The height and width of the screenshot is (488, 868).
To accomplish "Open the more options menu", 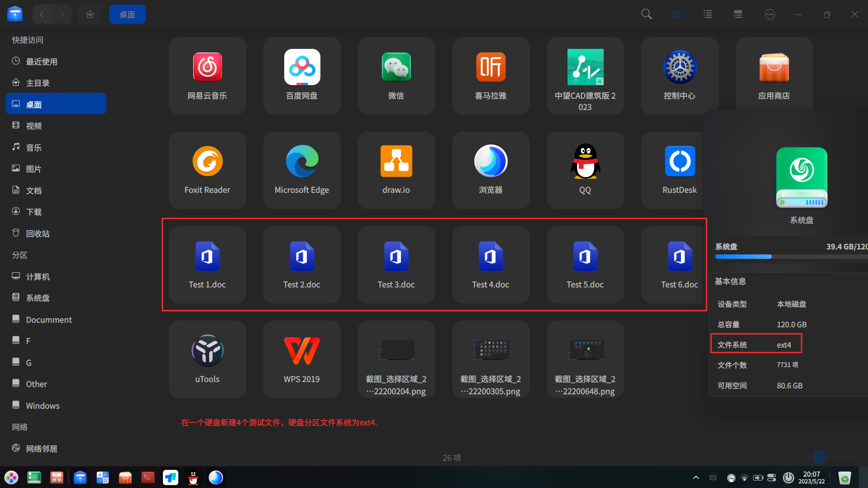I will point(770,14).
